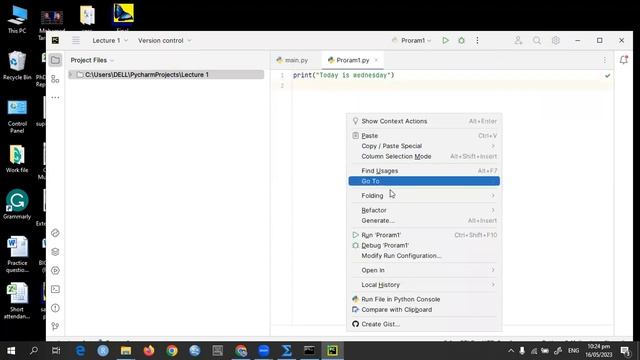Click the green inspection checkmark in editor

(x=607, y=76)
